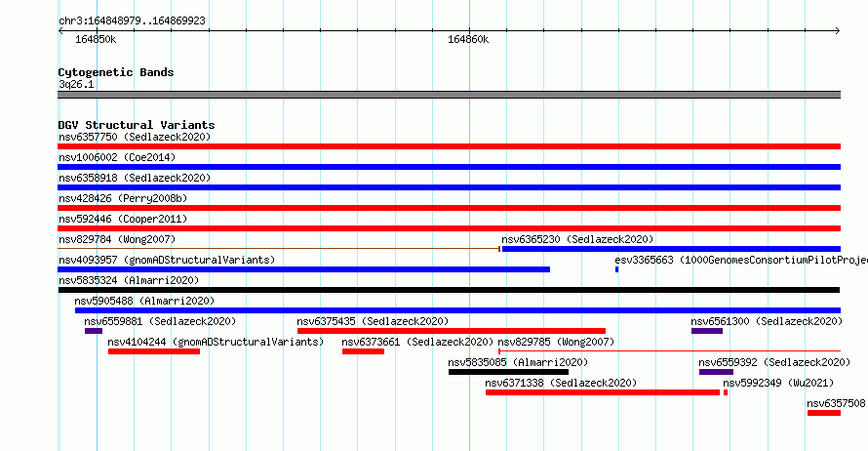This screenshot has height=451, width=868.
Task: Click the purple bar of nsv6561300
Action: 707,331
